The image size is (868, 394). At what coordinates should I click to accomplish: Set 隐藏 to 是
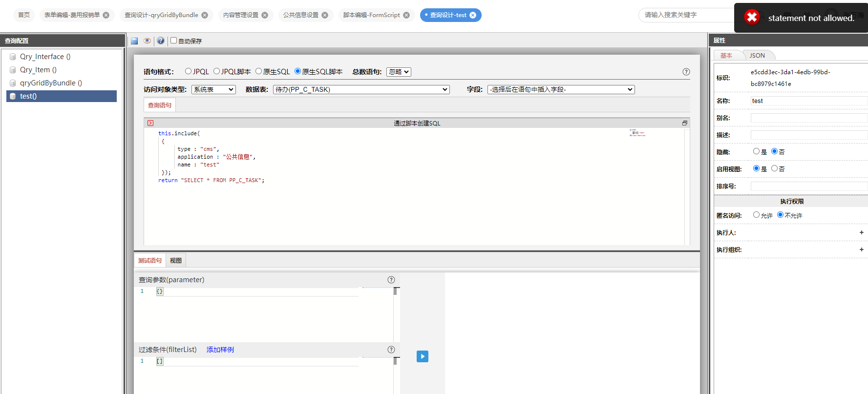[756, 151]
